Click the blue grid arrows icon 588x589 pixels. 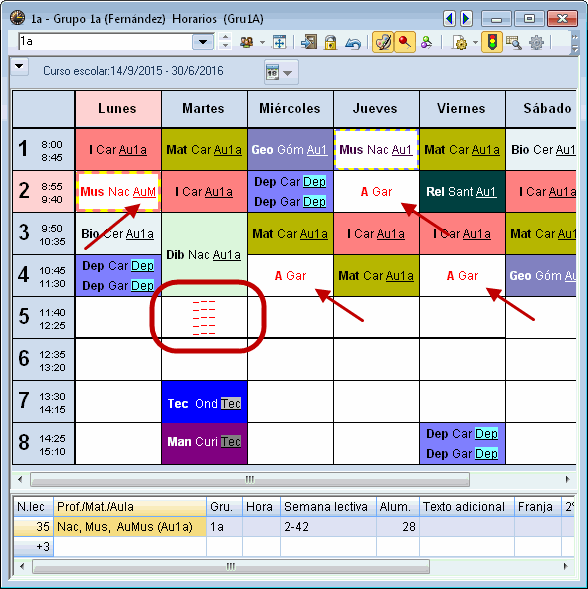tap(279, 42)
